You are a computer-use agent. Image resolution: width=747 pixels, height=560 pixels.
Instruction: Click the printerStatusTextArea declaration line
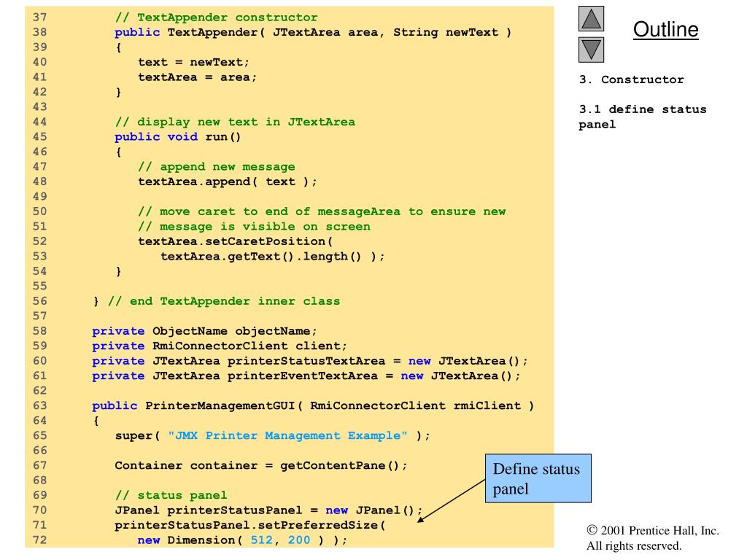[x=310, y=362]
